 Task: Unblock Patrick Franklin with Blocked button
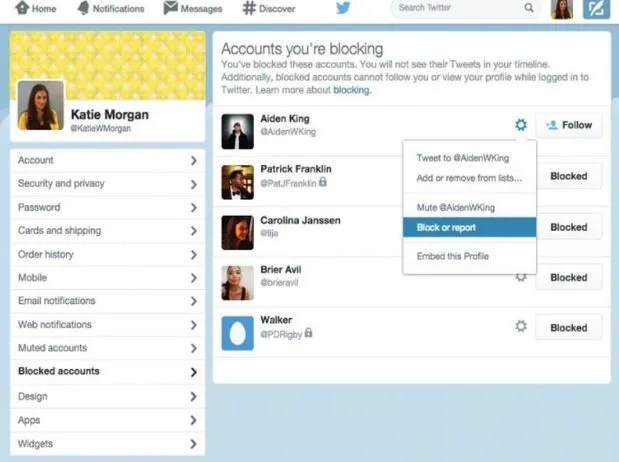(x=568, y=176)
